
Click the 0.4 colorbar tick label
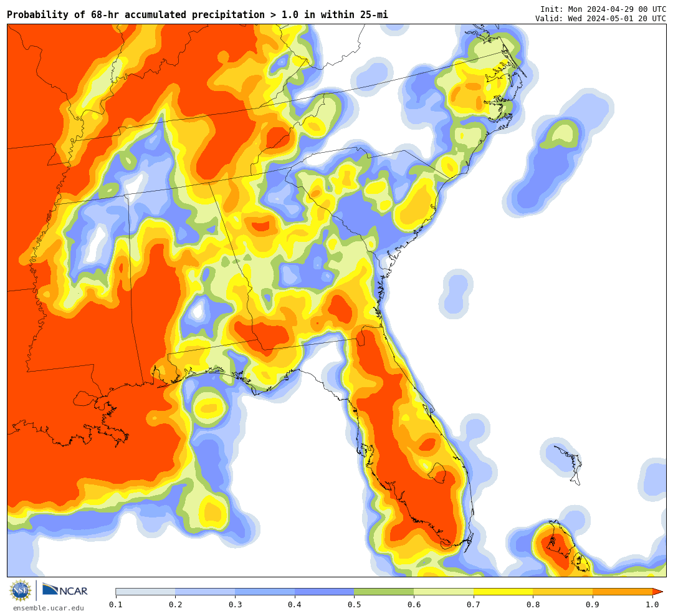click(x=295, y=605)
